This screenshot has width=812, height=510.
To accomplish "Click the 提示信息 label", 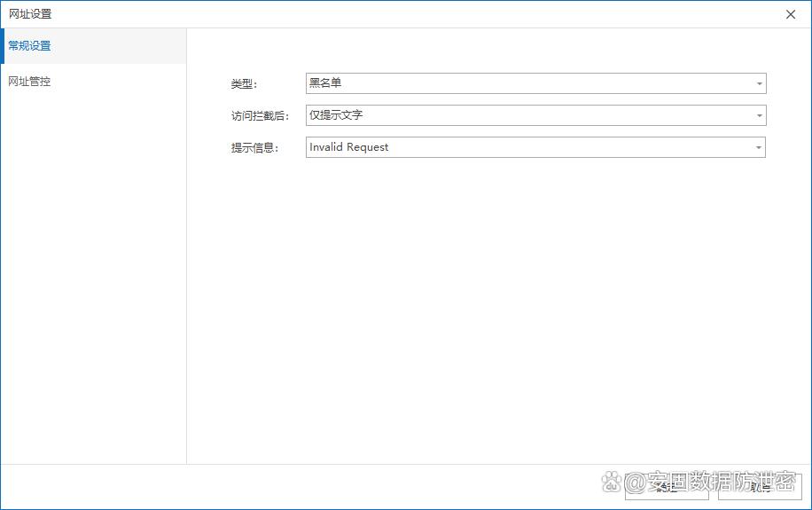I will click(254, 148).
